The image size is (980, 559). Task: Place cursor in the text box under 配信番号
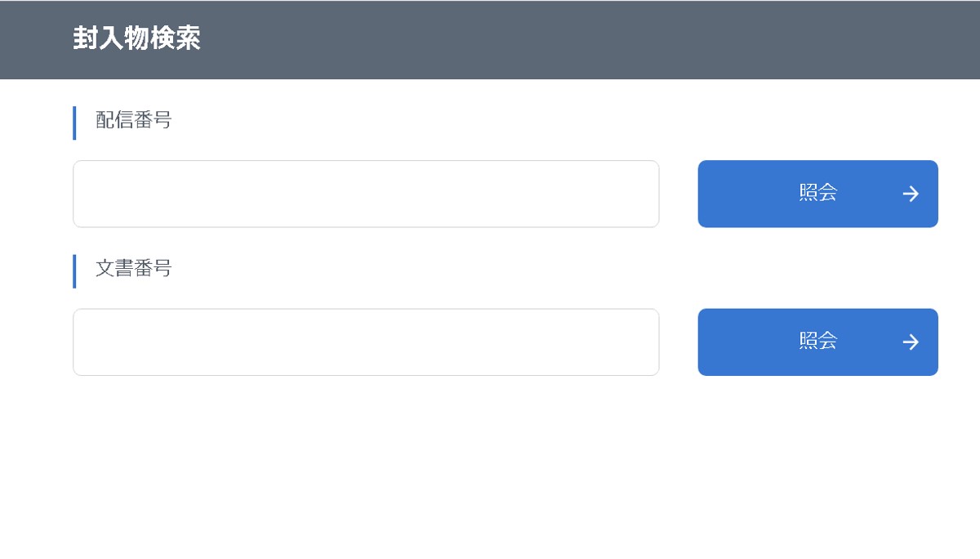366,194
